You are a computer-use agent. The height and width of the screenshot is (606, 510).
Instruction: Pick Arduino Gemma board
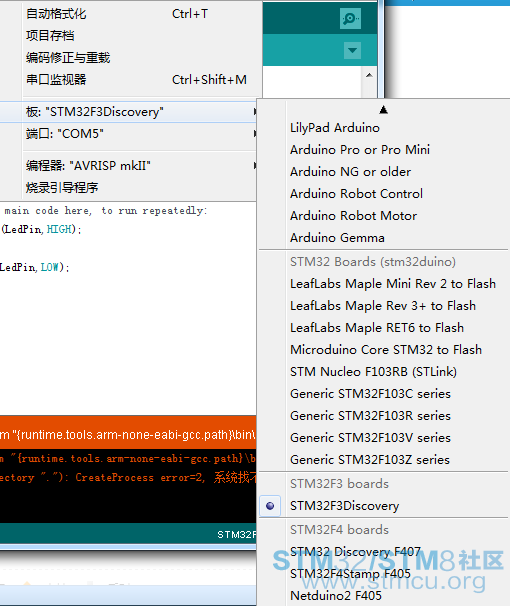[x=383, y=238]
